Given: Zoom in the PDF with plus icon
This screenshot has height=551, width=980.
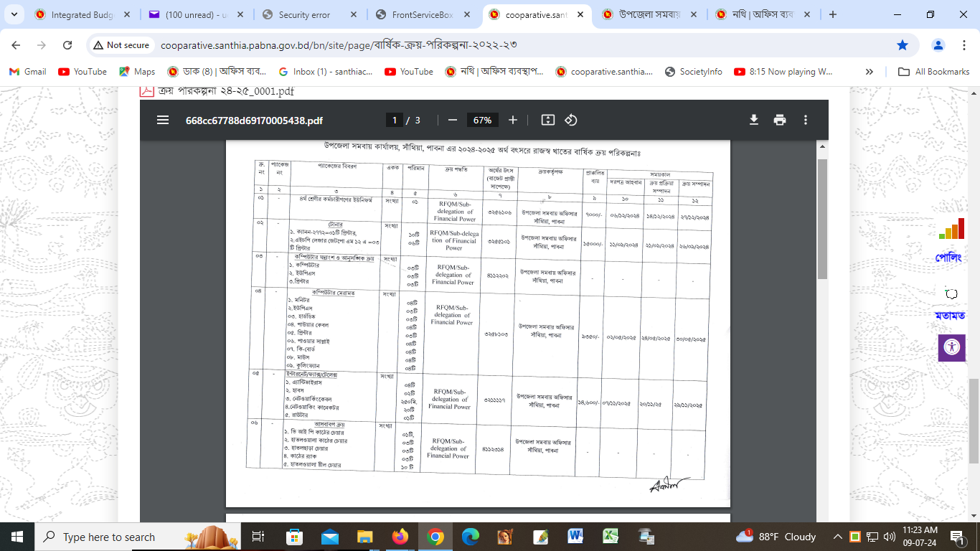Looking at the screenshot, I should pos(513,121).
